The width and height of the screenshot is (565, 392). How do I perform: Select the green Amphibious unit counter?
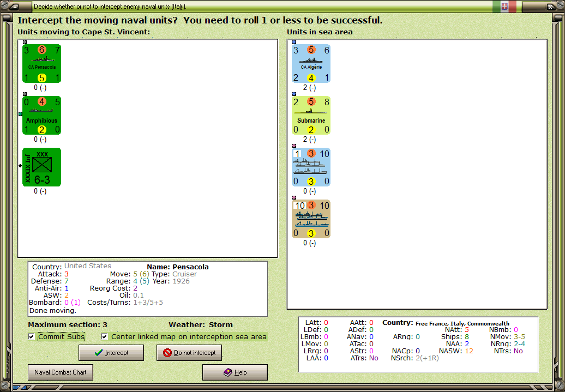pyautogui.click(x=42, y=115)
